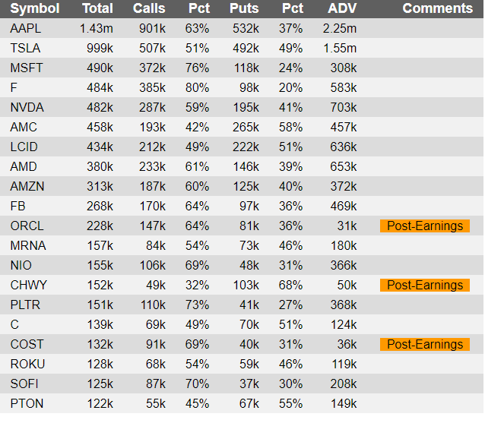Click the ADV column header
The height and width of the screenshot is (423, 504).
point(341,8)
